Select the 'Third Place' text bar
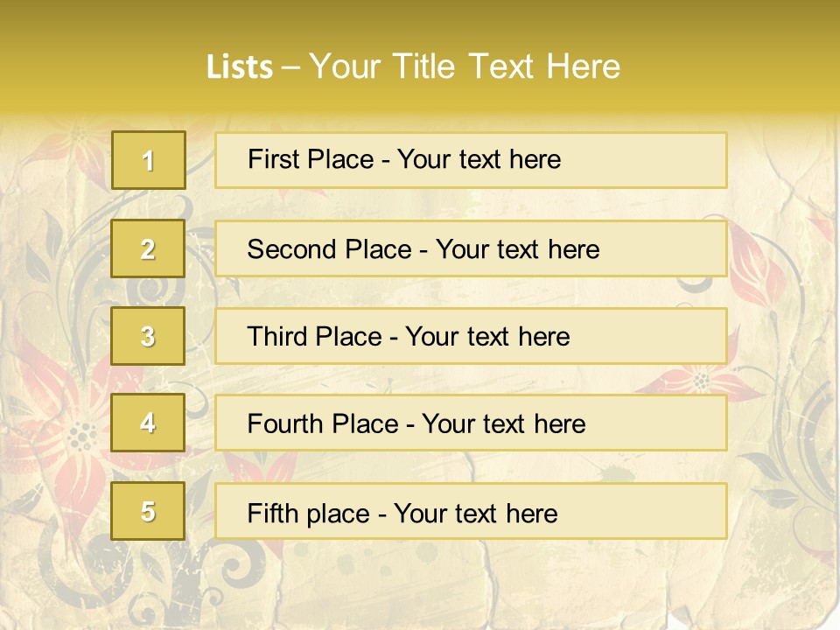The image size is (840, 630). (471, 336)
